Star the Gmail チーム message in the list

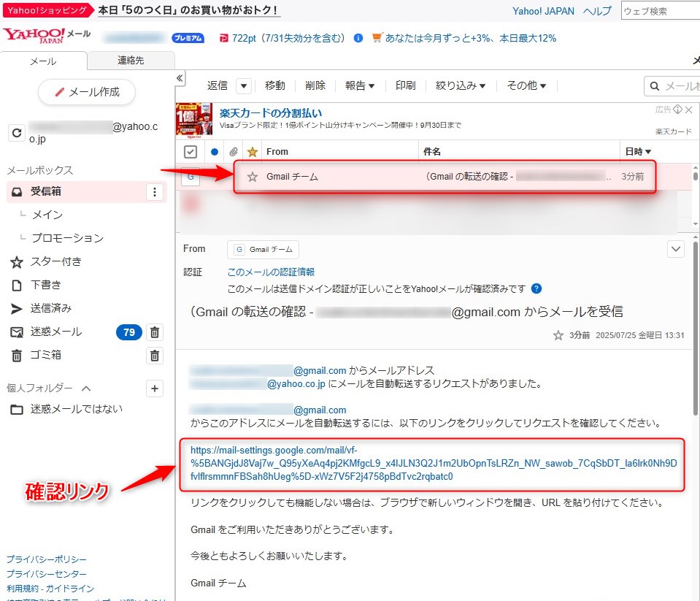point(253,177)
